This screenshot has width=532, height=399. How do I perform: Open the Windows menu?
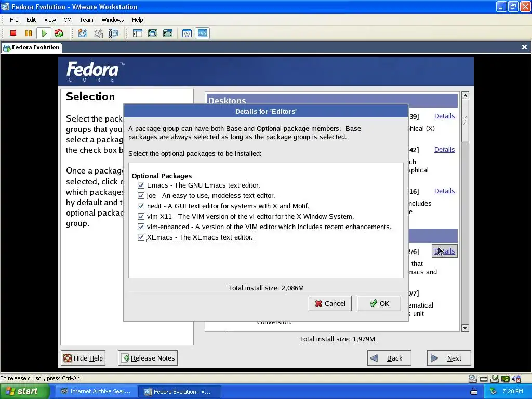(113, 20)
